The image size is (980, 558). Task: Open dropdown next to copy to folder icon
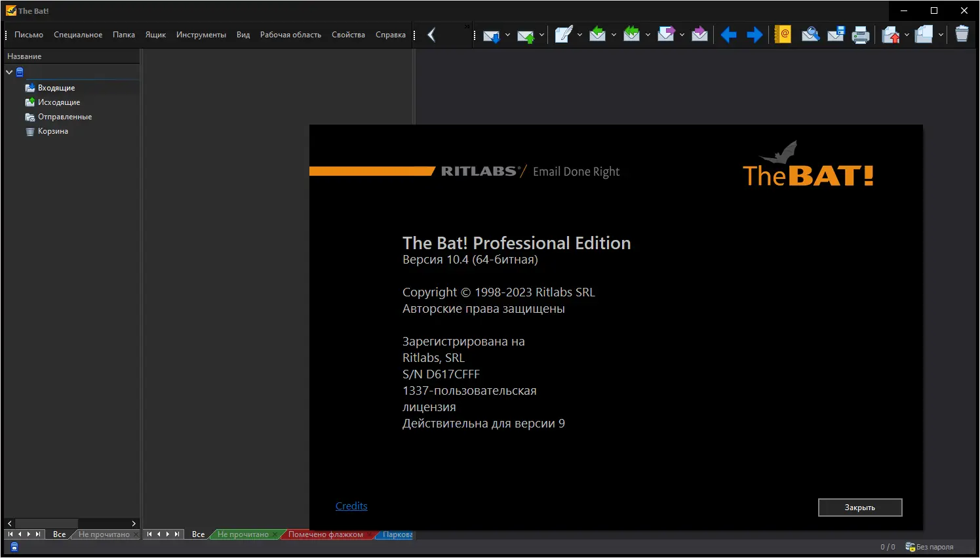click(941, 35)
